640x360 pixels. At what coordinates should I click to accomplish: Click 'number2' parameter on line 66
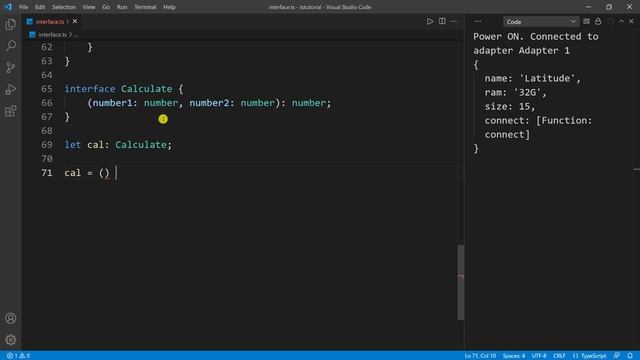[209, 103]
